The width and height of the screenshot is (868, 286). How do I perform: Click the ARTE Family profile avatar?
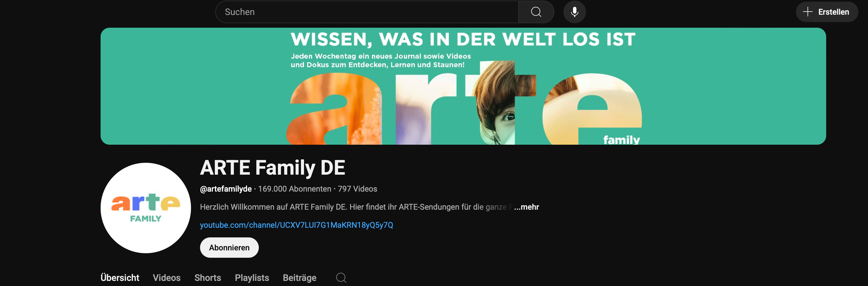coord(146,208)
